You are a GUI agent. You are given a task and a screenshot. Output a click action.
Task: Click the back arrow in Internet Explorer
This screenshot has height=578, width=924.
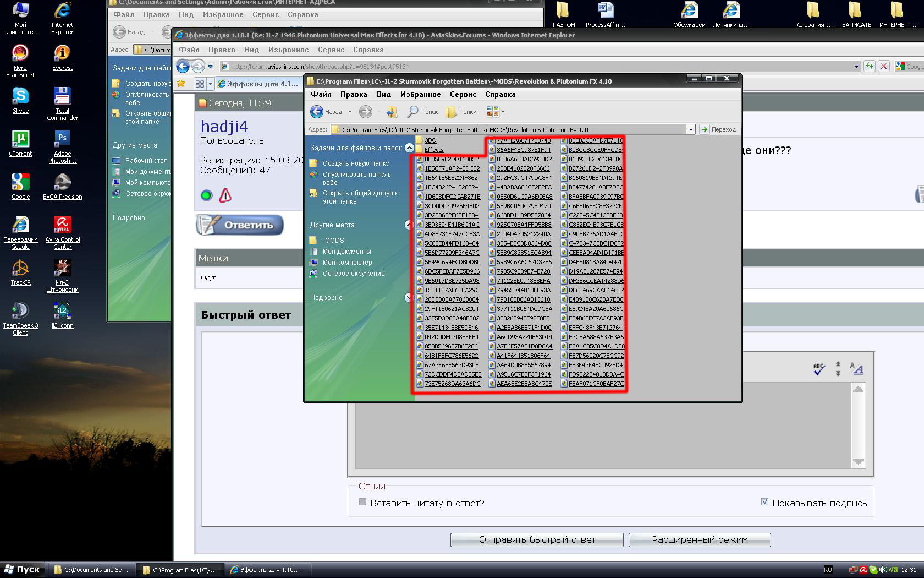pos(183,67)
